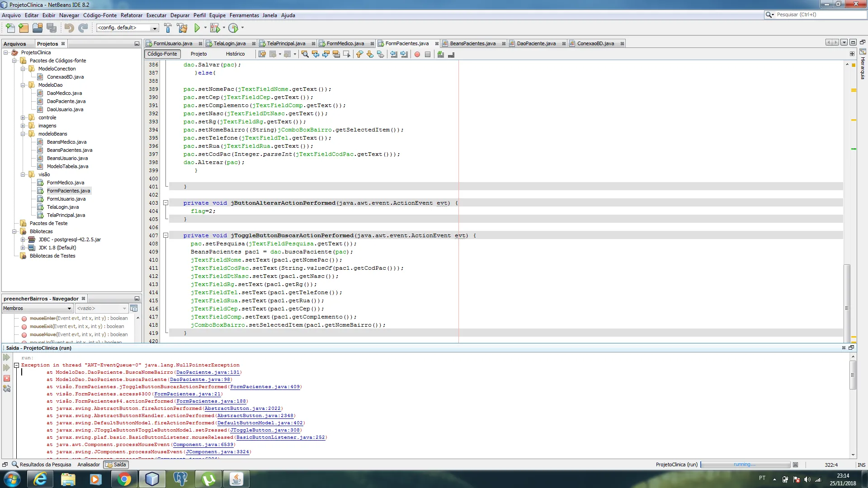Open the Refatorar menu
868x488 pixels.
pos(131,15)
